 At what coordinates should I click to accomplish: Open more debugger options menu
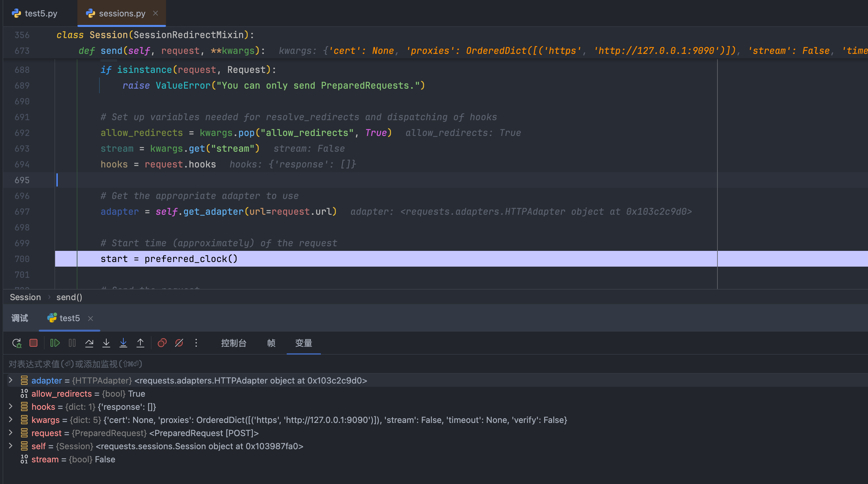click(196, 343)
